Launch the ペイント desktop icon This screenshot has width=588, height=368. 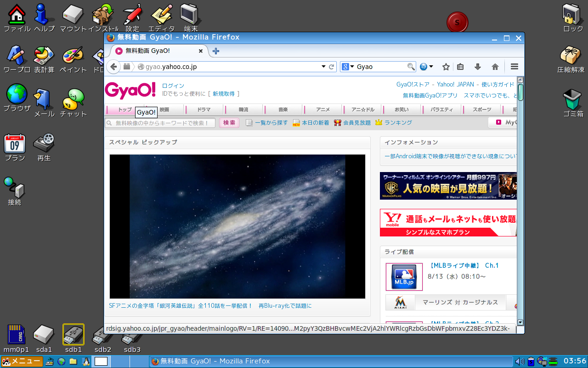(73, 59)
